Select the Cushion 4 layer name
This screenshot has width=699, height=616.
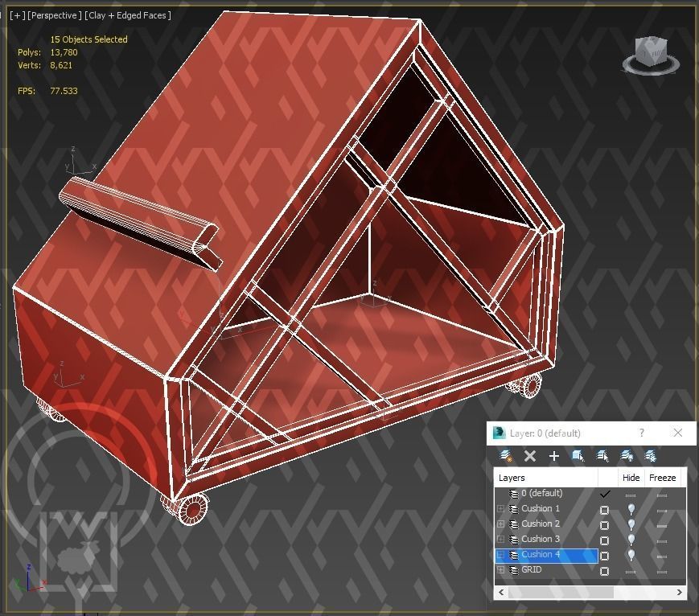point(541,555)
